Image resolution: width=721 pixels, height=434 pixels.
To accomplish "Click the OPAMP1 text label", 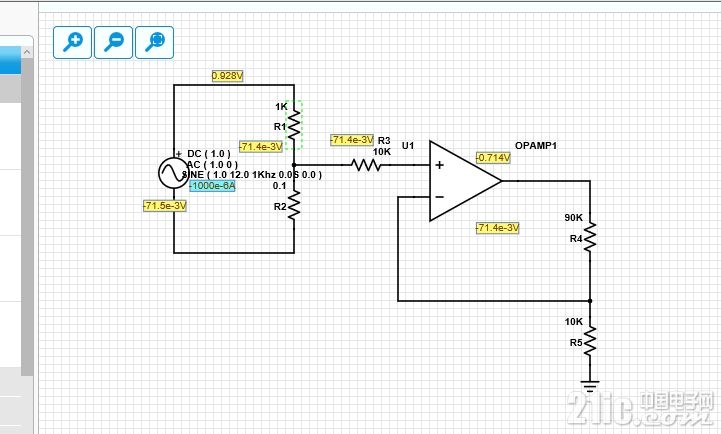I will [x=536, y=146].
